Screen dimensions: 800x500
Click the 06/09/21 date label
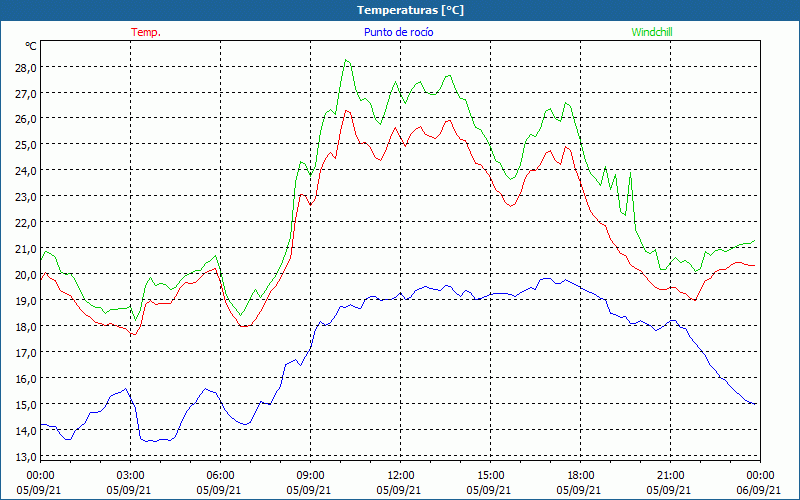[x=760, y=490]
